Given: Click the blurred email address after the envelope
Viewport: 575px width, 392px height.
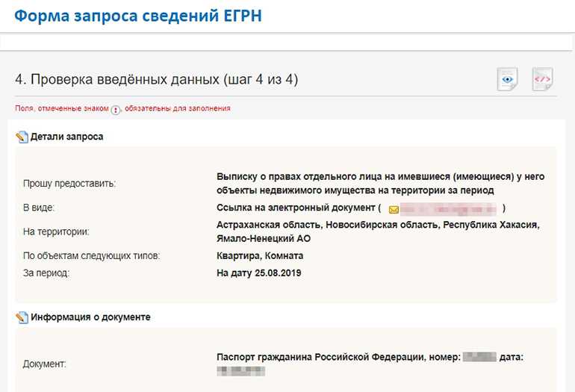Looking at the screenshot, I should click(x=448, y=209).
